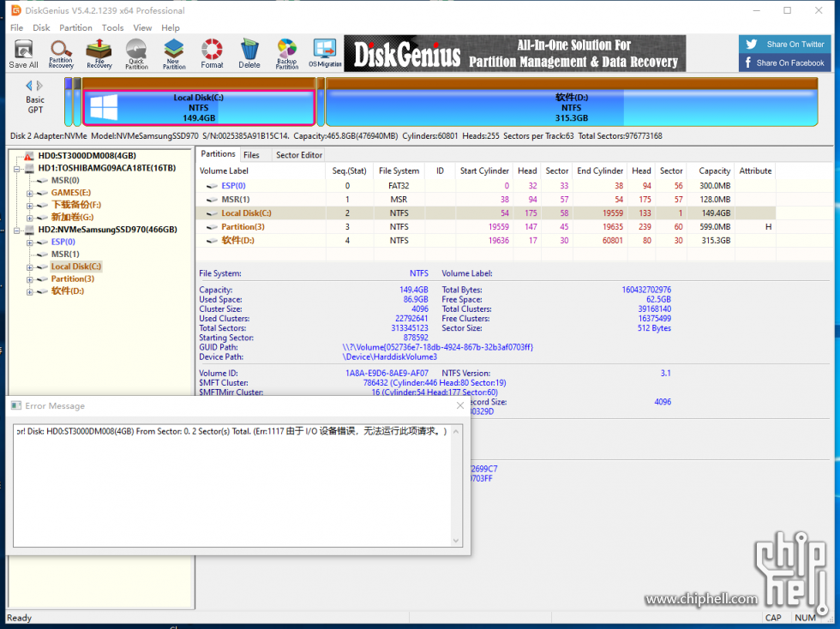The width and height of the screenshot is (840, 629).
Task: Click the File System column header
Action: [399, 171]
